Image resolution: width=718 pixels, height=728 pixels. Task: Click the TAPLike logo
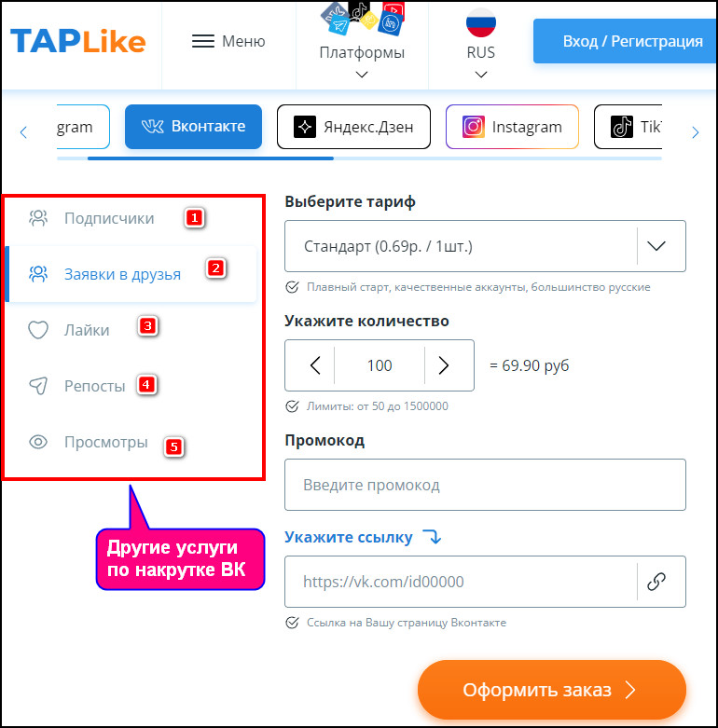tap(78, 41)
